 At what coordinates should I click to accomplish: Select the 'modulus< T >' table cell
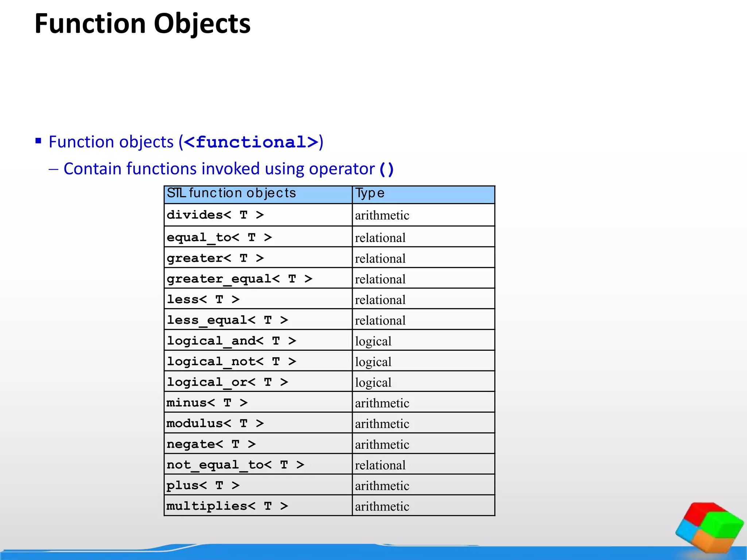coord(258,423)
